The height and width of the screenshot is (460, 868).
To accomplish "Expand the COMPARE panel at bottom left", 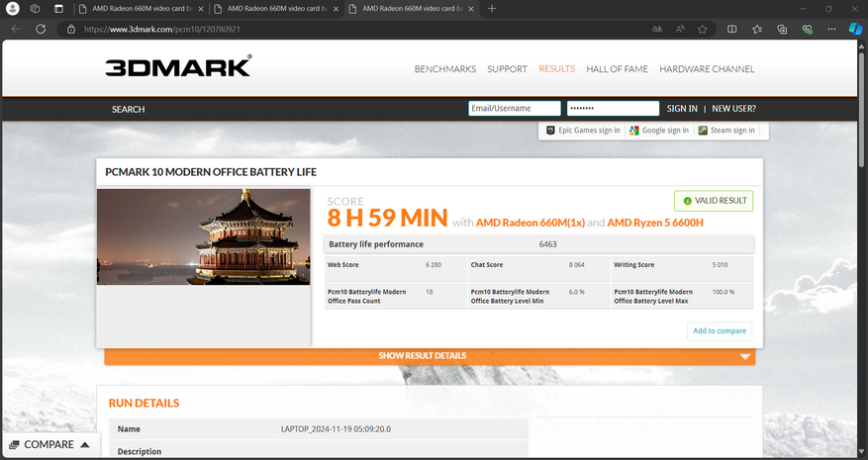I will click(49, 444).
